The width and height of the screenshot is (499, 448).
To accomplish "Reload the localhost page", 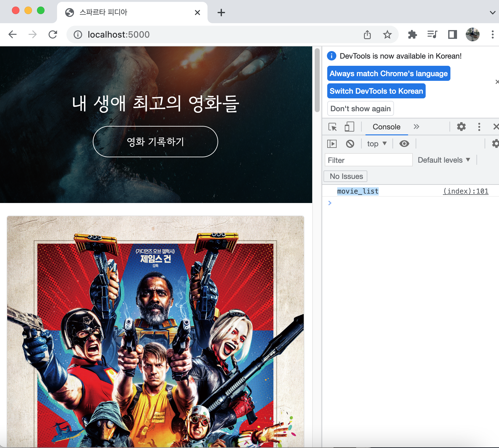I will point(53,34).
